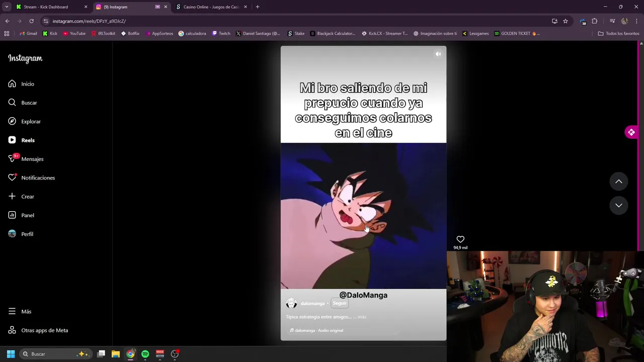Open BotRix bookmark
Image resolution: width=644 pixels, height=362 pixels.
point(130,34)
